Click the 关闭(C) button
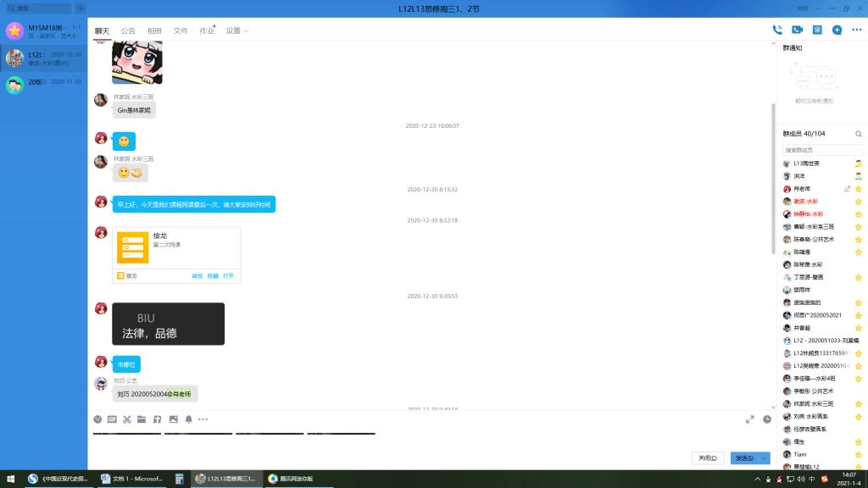This screenshot has width=868, height=488. (708, 458)
